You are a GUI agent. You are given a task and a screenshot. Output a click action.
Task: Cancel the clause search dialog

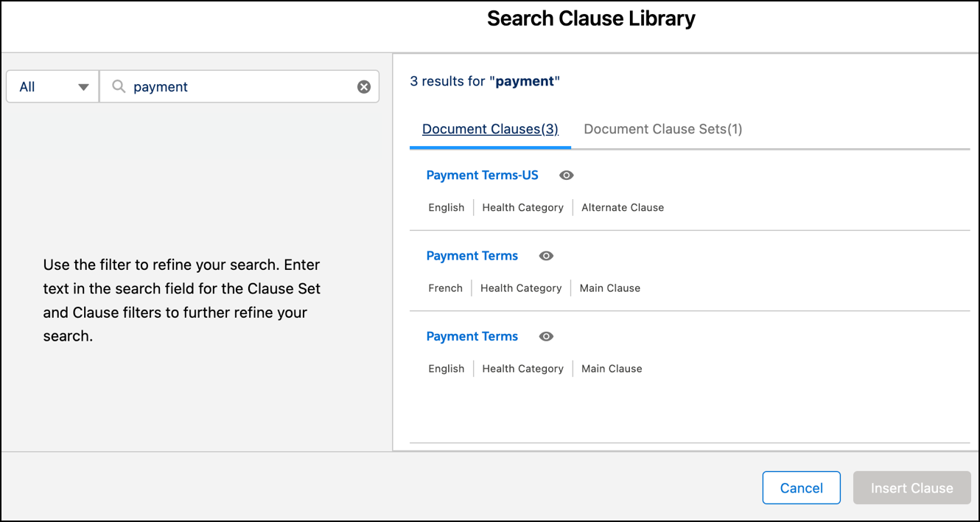802,487
